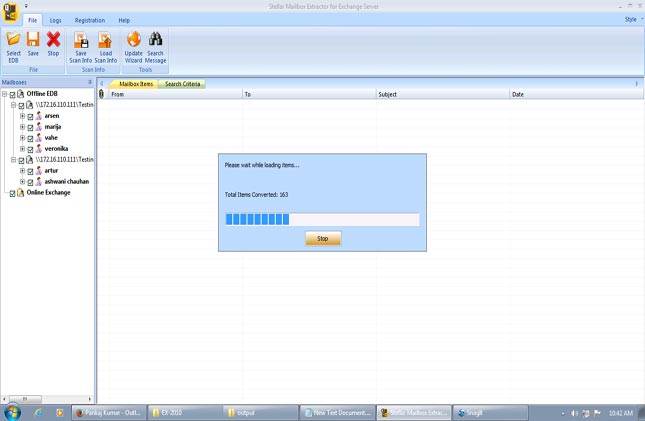Uncheck vahe mailbox checkbox

[30, 138]
